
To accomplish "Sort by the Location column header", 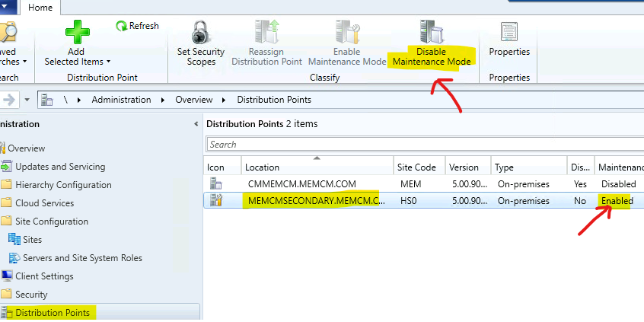I will pos(317,167).
